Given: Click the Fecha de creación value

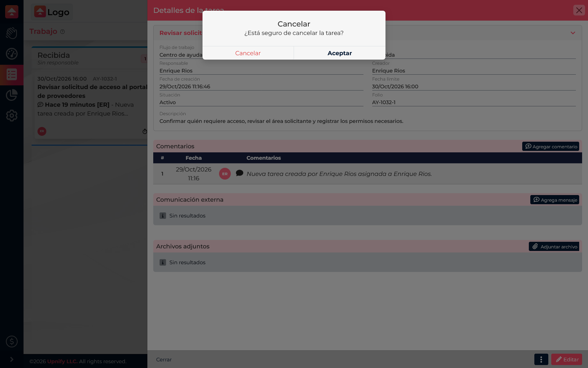Looking at the screenshot, I should 185,86.
